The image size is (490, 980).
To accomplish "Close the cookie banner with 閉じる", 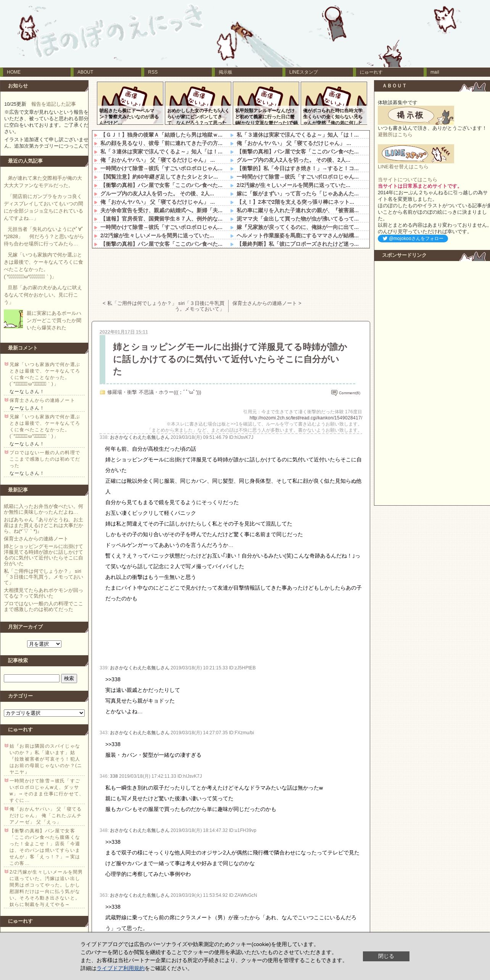I will [386, 956].
